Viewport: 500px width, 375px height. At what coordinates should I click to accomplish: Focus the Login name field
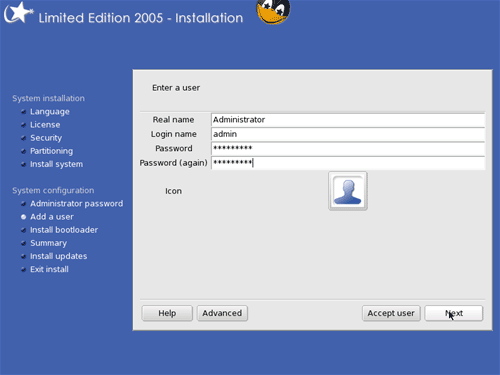(348, 134)
